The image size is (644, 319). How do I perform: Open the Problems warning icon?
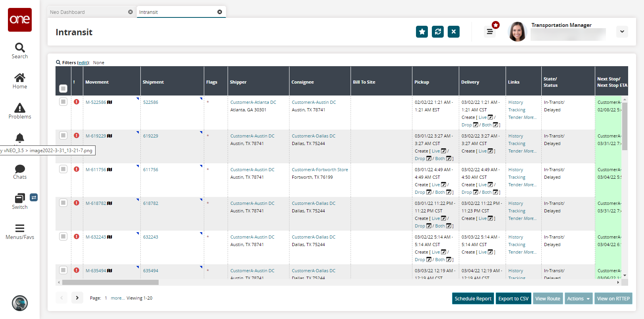click(19, 108)
